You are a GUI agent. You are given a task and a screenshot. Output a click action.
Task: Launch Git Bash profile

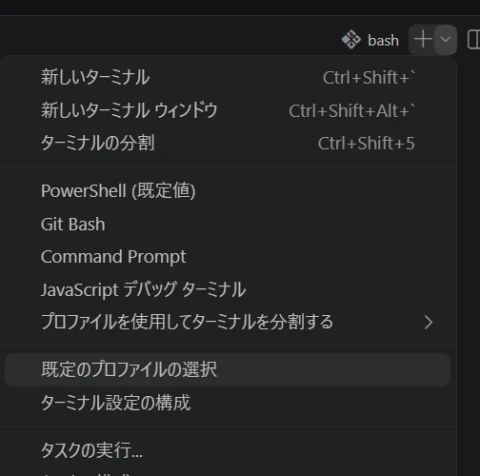coord(228,224)
